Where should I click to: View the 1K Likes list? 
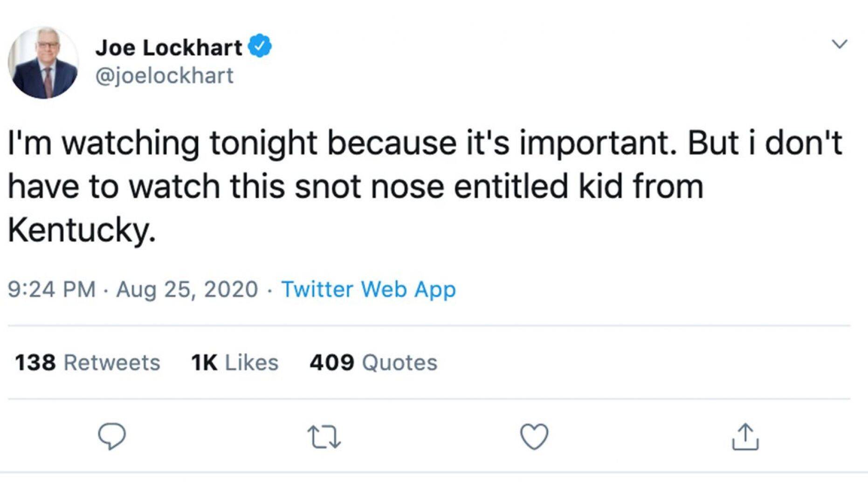[x=234, y=363]
